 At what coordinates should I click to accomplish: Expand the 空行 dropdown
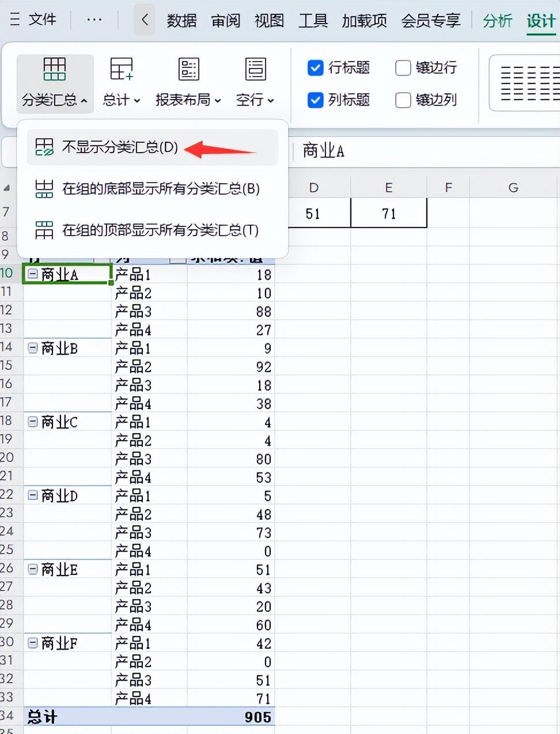(271, 101)
